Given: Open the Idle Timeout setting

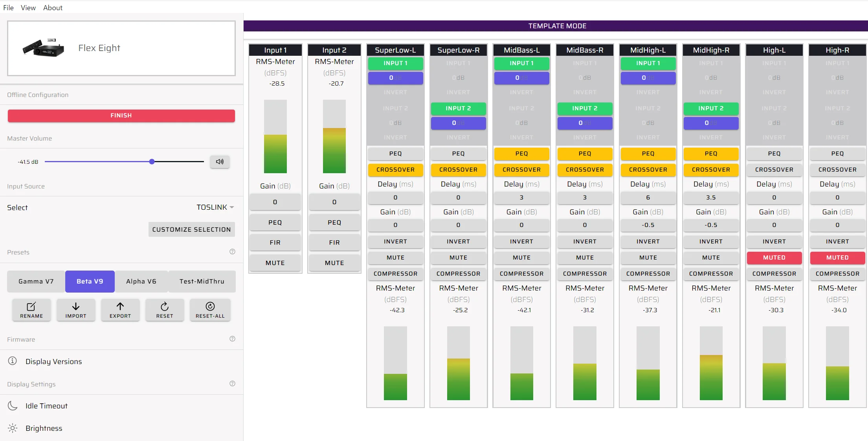Looking at the screenshot, I should pyautogui.click(x=46, y=406).
